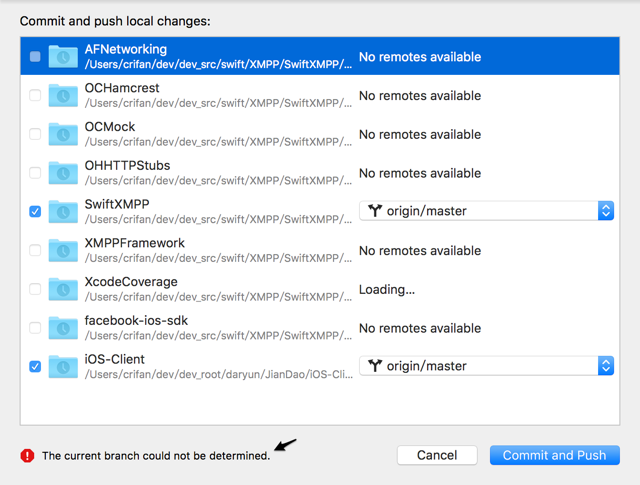Uncheck the iOS-Client checkbox
Screen dimensions: 640x485
click(x=35, y=367)
